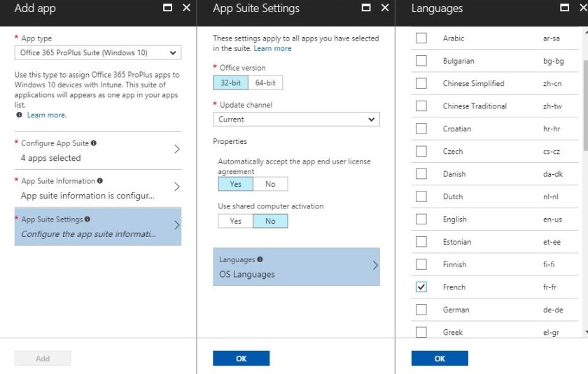Image resolution: width=588 pixels, height=374 pixels.
Task: Click info icon beside App Suite Settings label
Action: coord(87,219)
